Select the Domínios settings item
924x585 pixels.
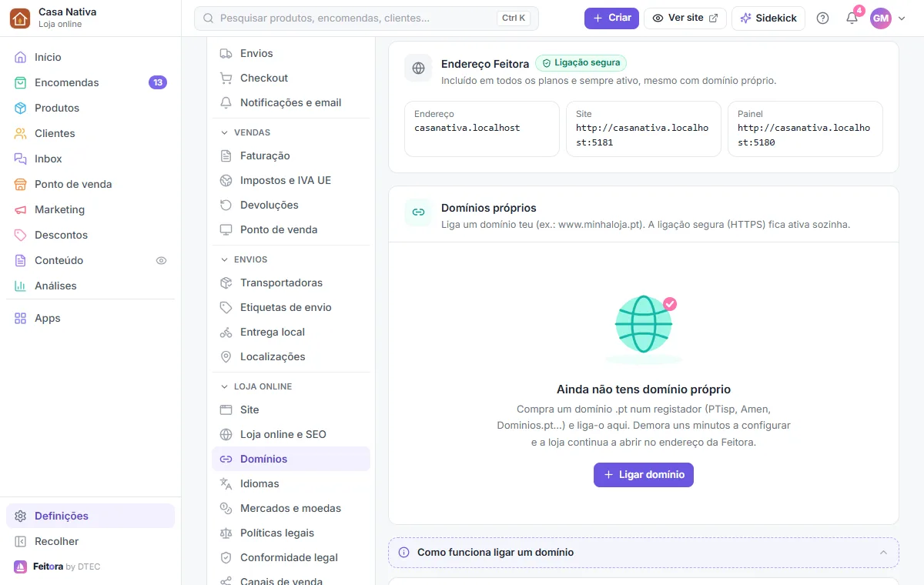click(x=291, y=459)
